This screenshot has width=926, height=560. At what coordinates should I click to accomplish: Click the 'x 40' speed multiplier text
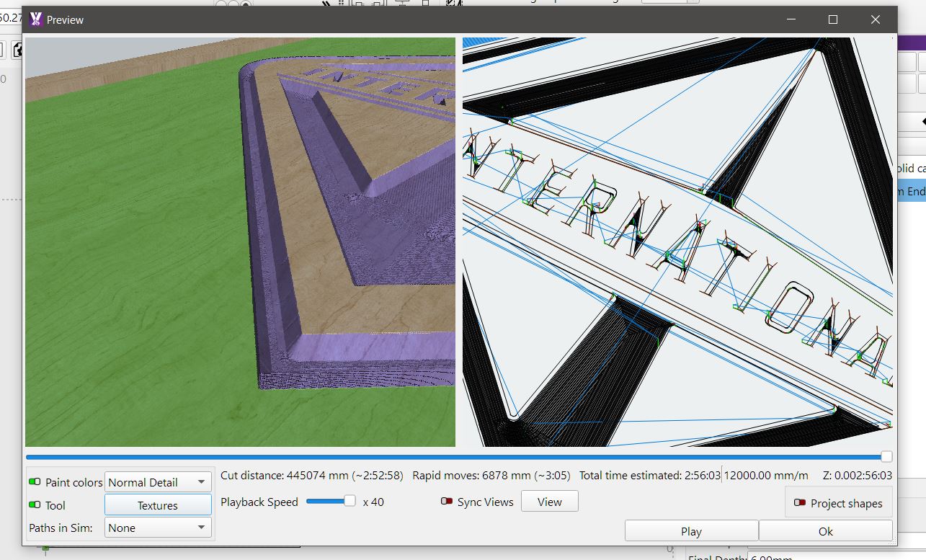pos(373,502)
